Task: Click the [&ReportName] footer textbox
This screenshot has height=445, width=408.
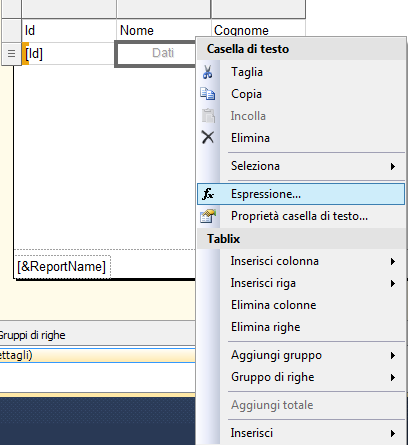Action: [62, 267]
